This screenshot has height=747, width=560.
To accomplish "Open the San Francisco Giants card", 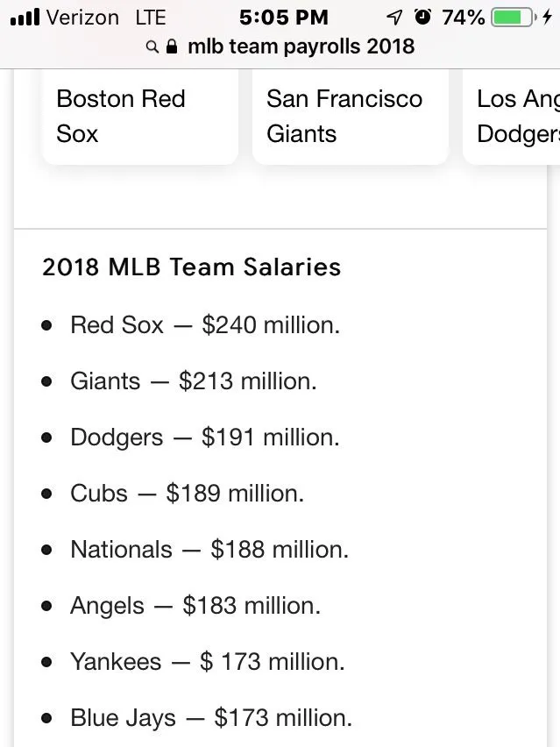I will click(x=350, y=116).
